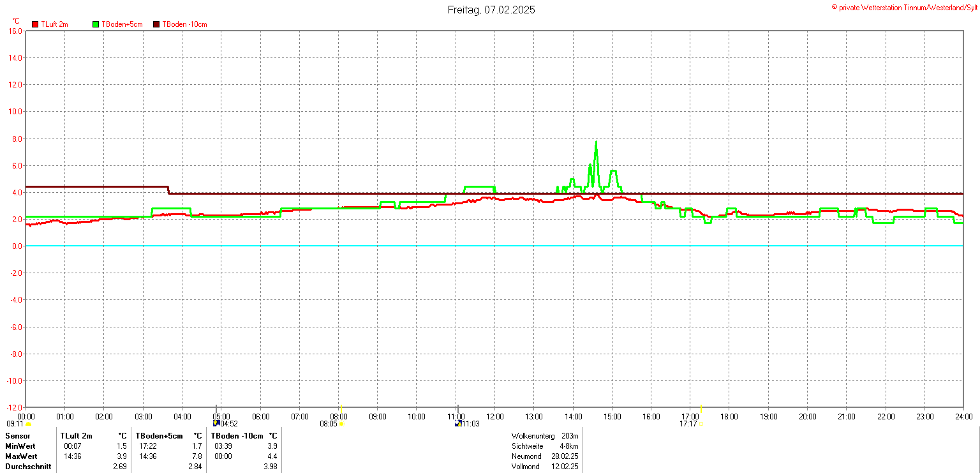The width and height of the screenshot is (980, 473).
Task: Click the Vollmond date 12.02.25
Action: tap(565, 467)
